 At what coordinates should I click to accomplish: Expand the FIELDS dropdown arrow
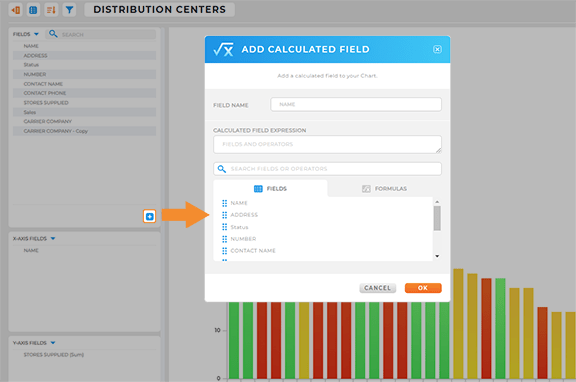coord(36,34)
